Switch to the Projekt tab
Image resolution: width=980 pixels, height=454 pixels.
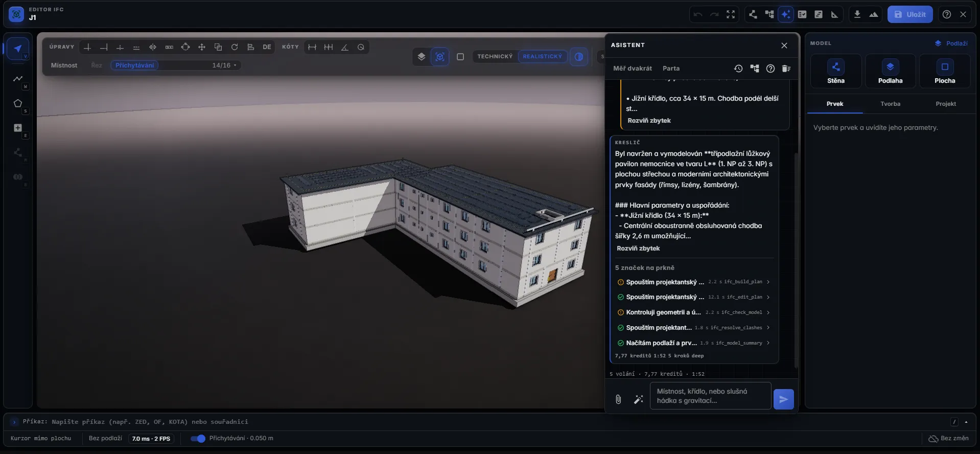946,104
